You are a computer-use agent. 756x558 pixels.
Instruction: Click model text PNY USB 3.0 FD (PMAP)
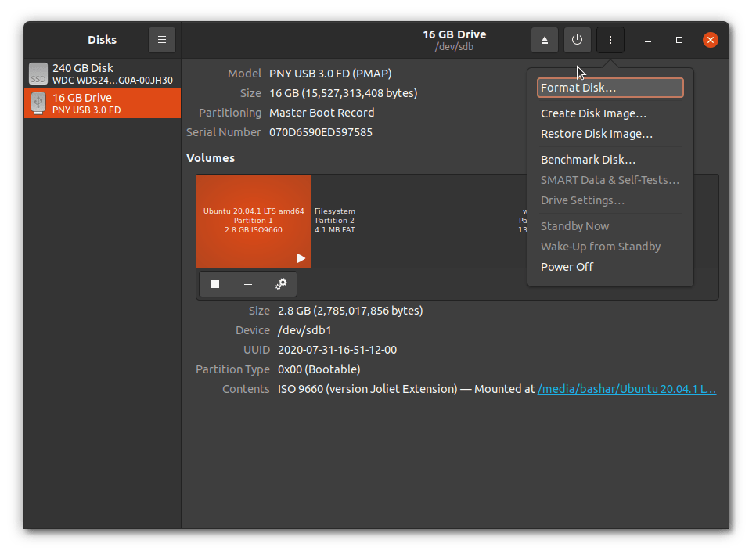pos(330,74)
